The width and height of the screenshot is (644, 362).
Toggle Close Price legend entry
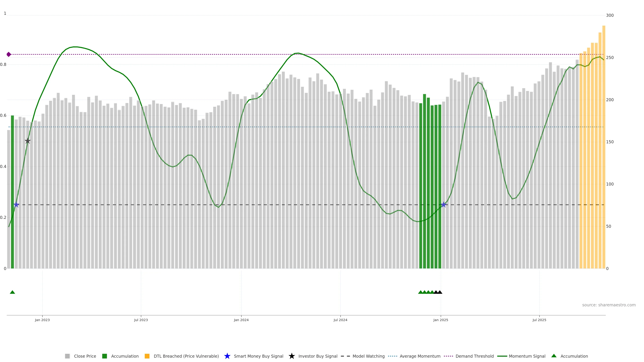(x=85, y=356)
